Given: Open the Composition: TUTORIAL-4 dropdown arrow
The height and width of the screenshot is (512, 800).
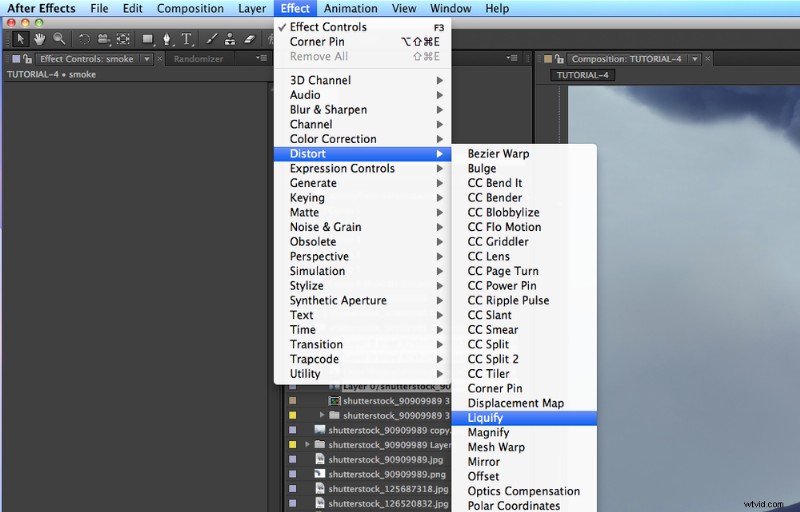Looking at the screenshot, I should pos(695,59).
